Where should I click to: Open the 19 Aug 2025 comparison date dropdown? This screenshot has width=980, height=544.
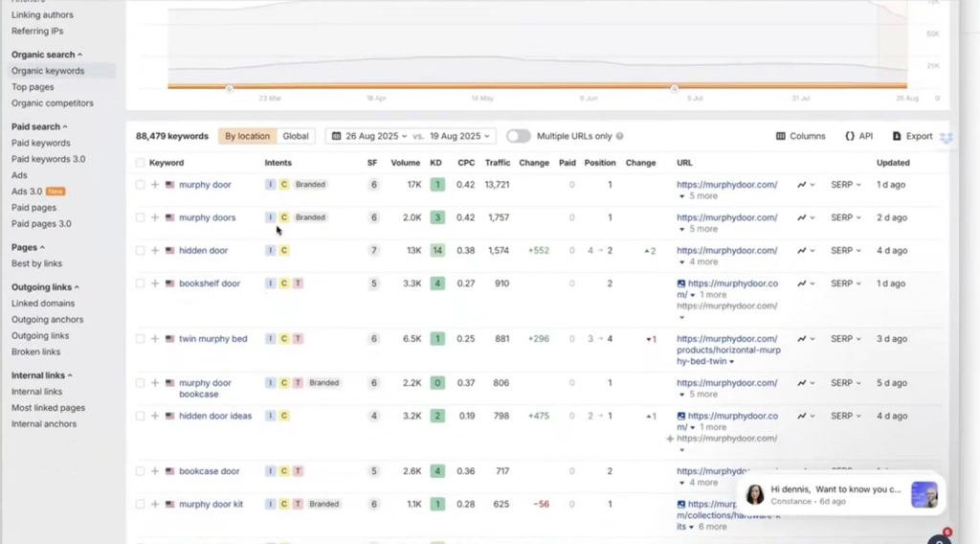click(x=459, y=136)
